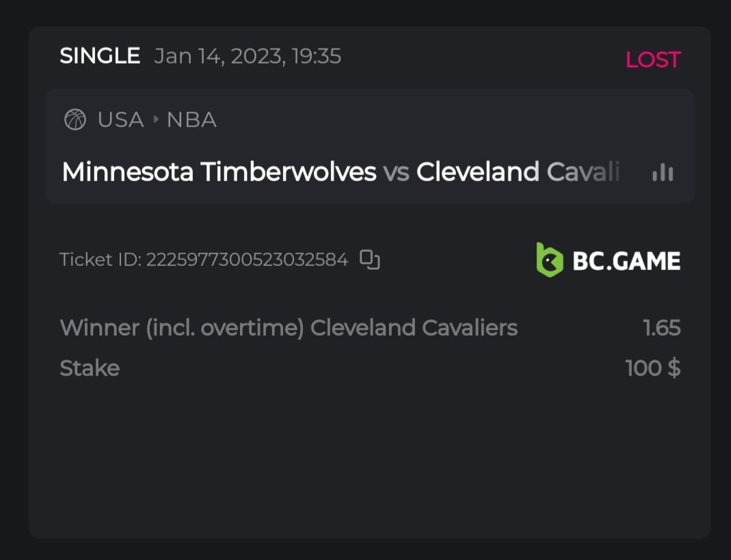Click the Minnesota Timberwolves team name

click(219, 172)
